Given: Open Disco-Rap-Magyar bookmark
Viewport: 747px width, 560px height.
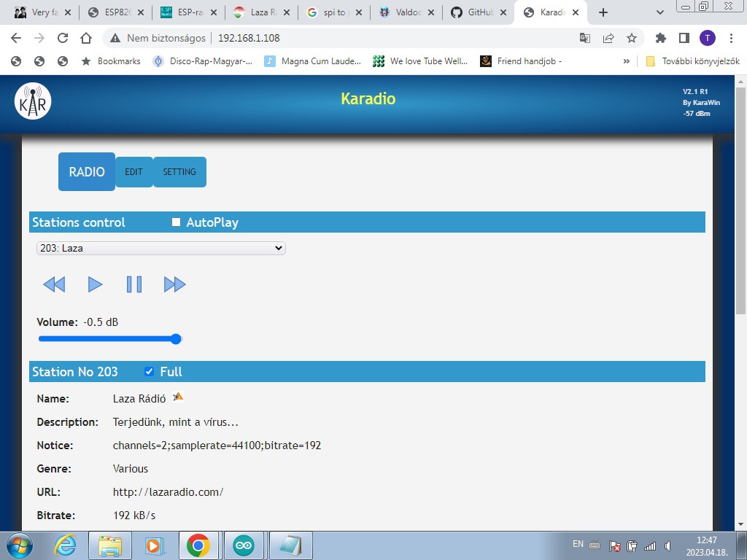Looking at the screenshot, I should [202, 61].
